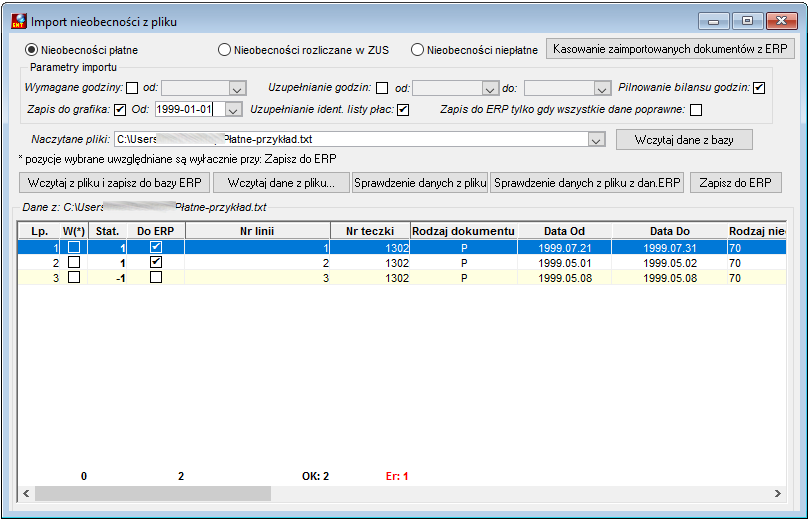Select Nieobecności rozliczane w ZUS option

tap(224, 50)
